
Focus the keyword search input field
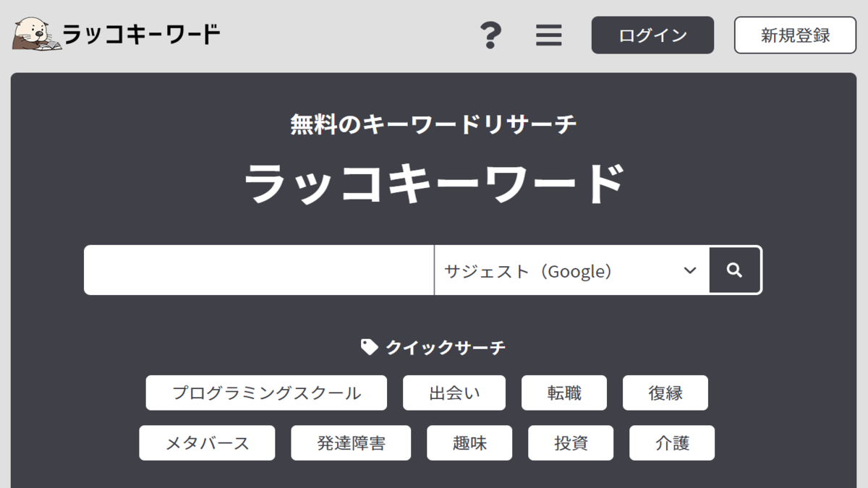point(259,270)
